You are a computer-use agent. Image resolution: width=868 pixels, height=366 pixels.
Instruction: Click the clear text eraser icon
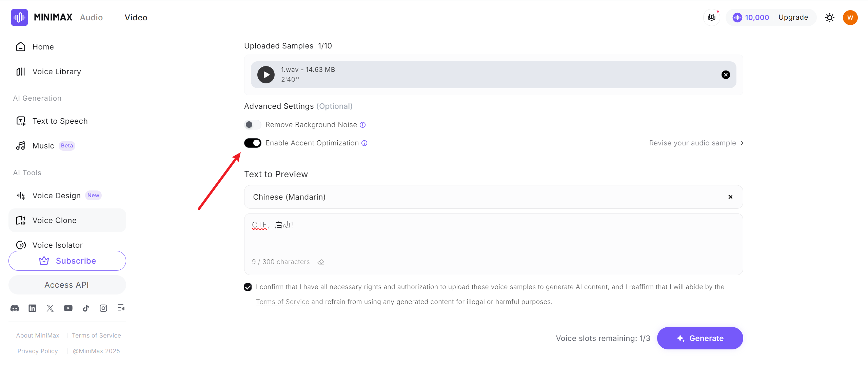pos(321,262)
